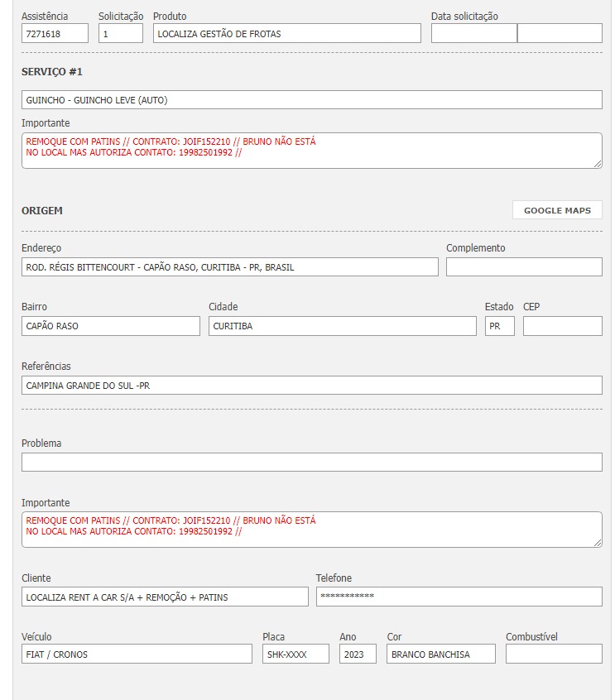615x700 pixels.
Task: Select the Guincho Leve service field
Action: tap(311, 100)
